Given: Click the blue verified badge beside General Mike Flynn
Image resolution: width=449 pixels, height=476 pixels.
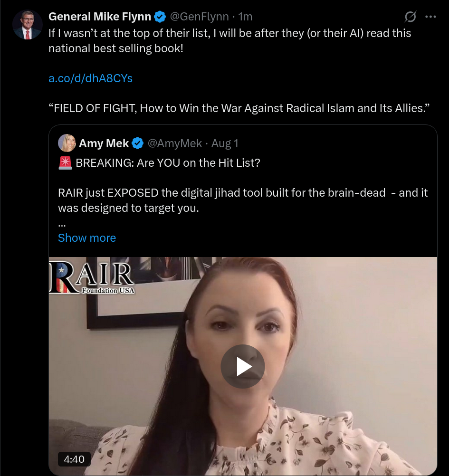Looking at the screenshot, I should click(160, 17).
